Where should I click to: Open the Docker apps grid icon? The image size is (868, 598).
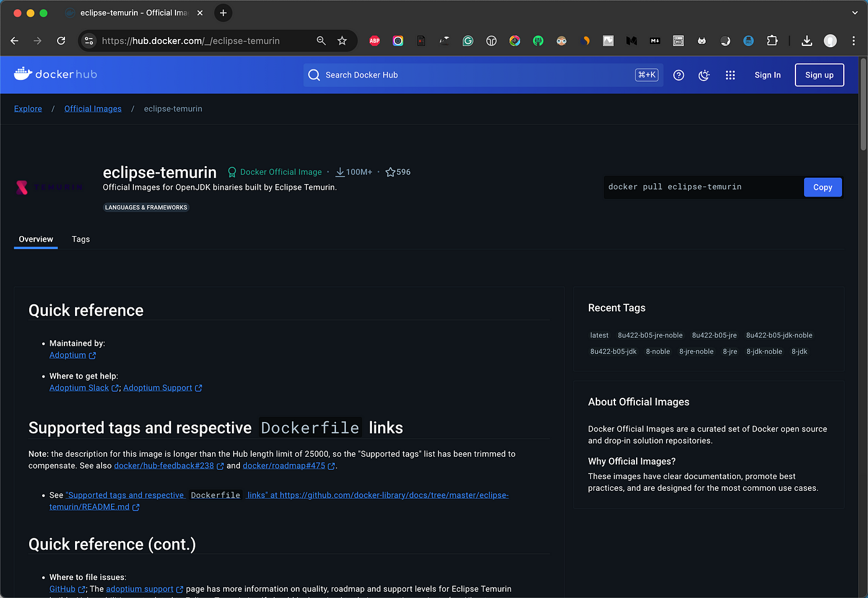(x=730, y=75)
